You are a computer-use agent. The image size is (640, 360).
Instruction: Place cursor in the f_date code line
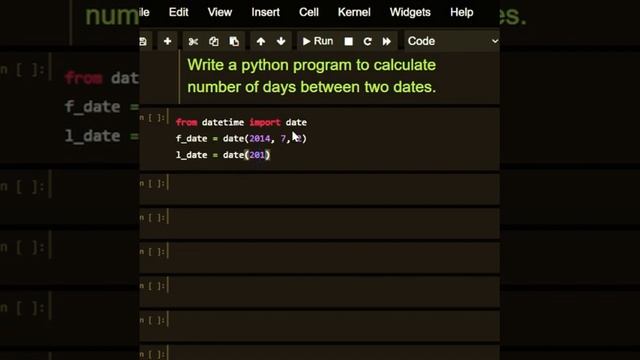click(x=241, y=139)
